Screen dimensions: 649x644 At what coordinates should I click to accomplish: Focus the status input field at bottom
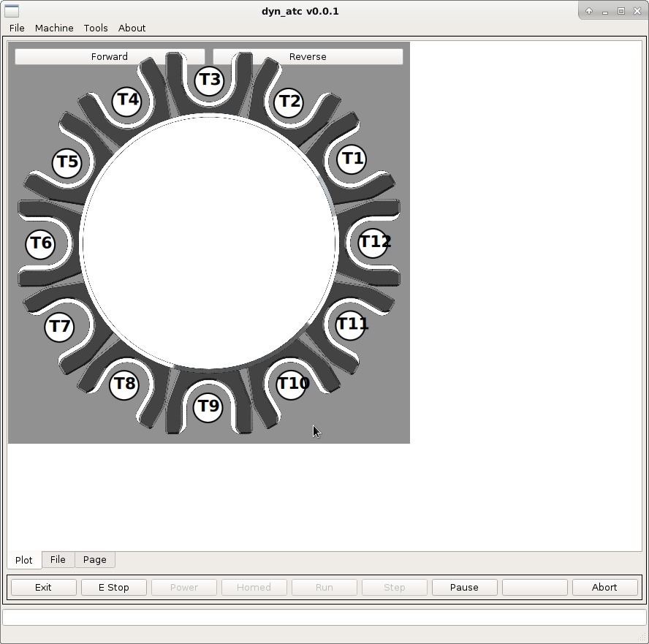(x=324, y=618)
